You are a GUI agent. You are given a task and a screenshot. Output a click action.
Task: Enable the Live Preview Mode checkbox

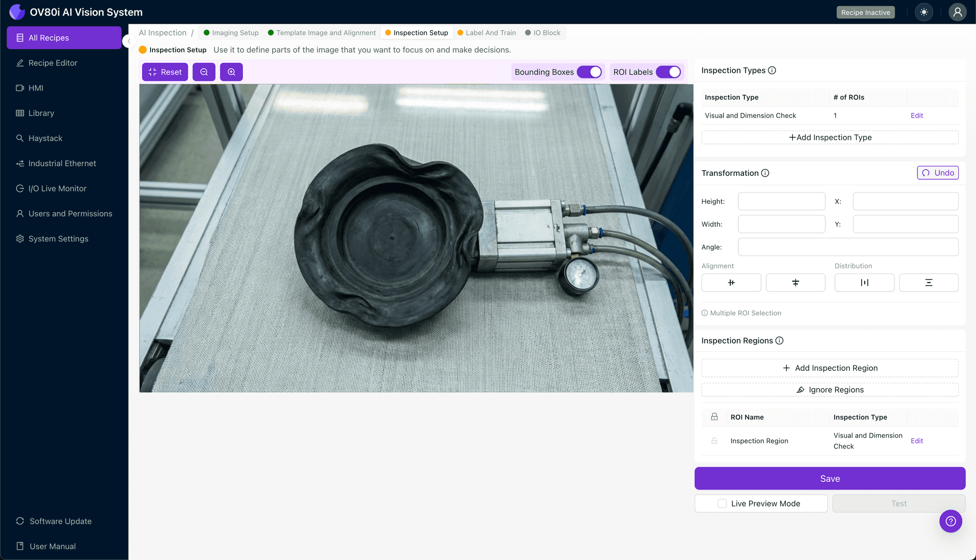[x=722, y=504]
